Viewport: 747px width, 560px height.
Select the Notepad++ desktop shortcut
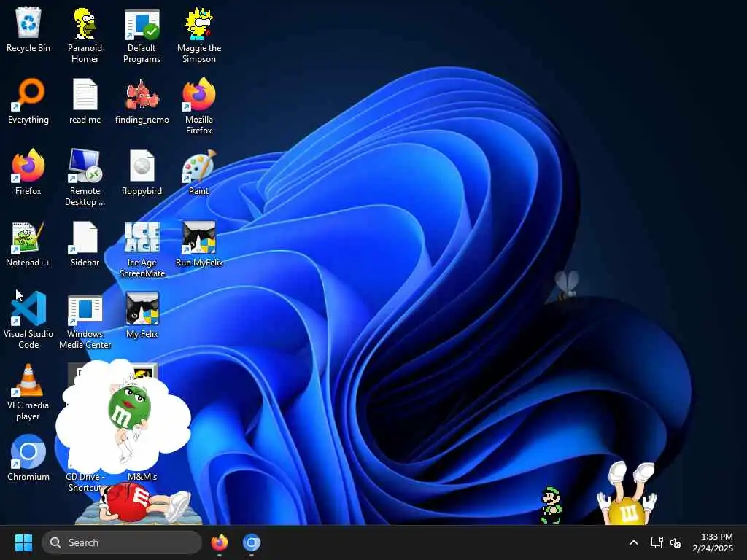[28, 244]
